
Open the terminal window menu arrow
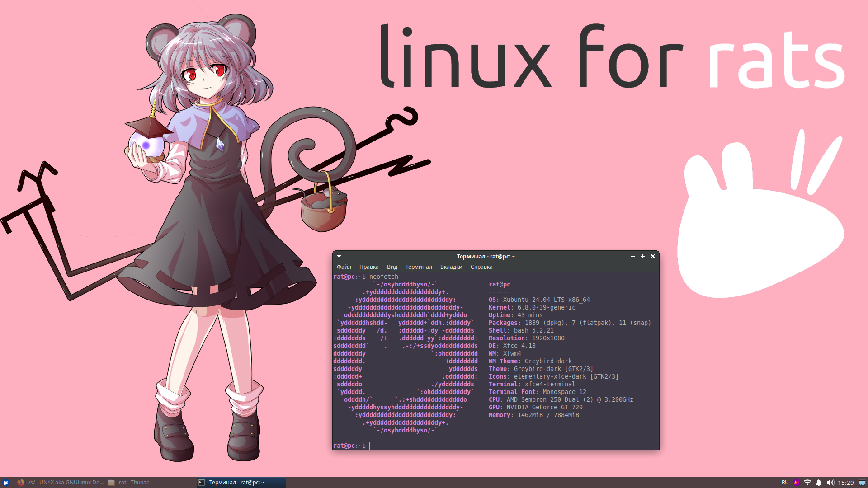(x=339, y=256)
